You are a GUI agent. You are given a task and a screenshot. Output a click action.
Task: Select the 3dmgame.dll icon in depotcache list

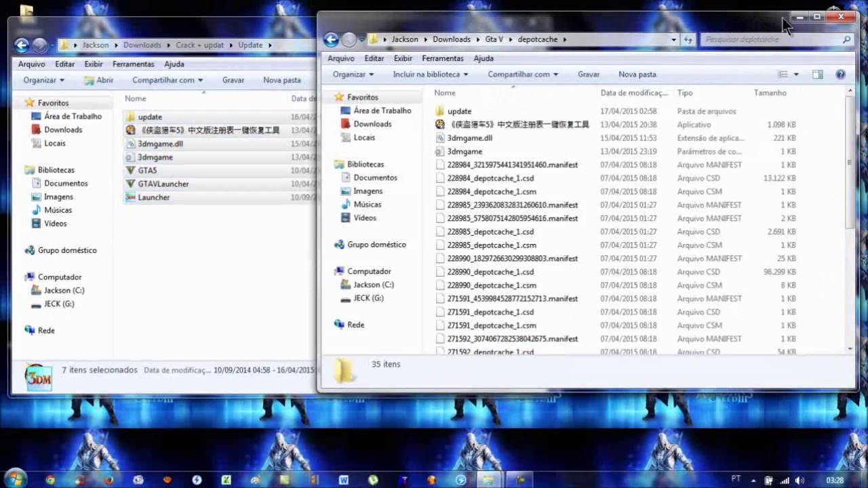(439, 138)
